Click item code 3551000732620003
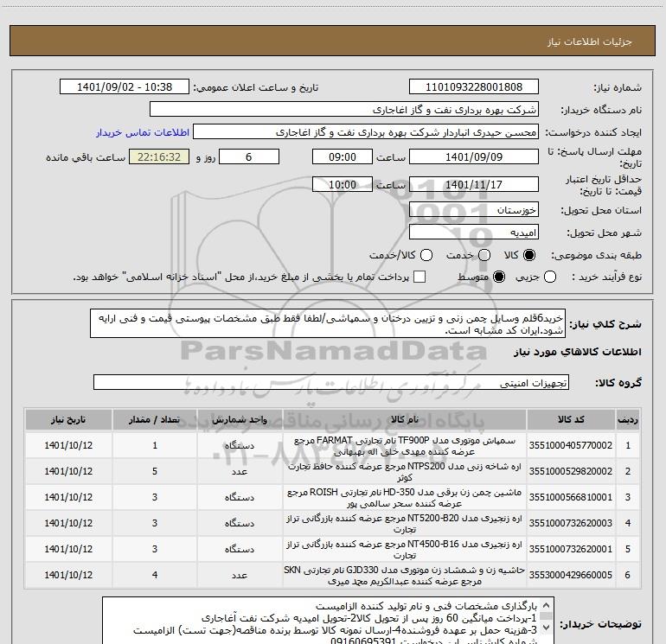666x644 pixels. [x=571, y=523]
